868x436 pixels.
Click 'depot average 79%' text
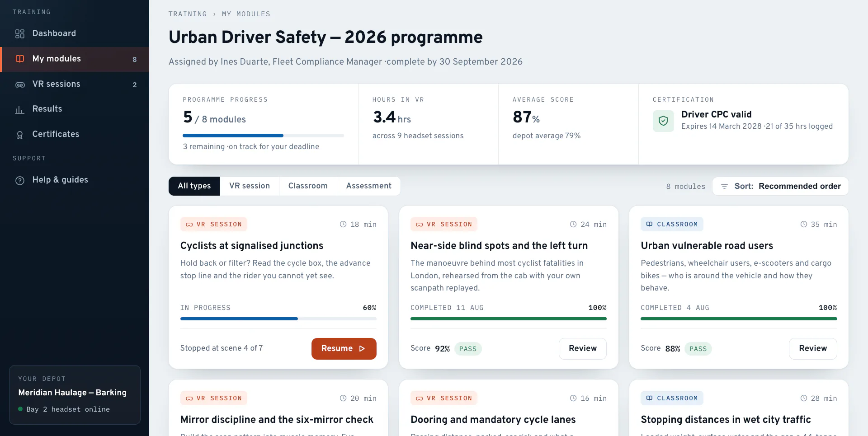(547, 136)
